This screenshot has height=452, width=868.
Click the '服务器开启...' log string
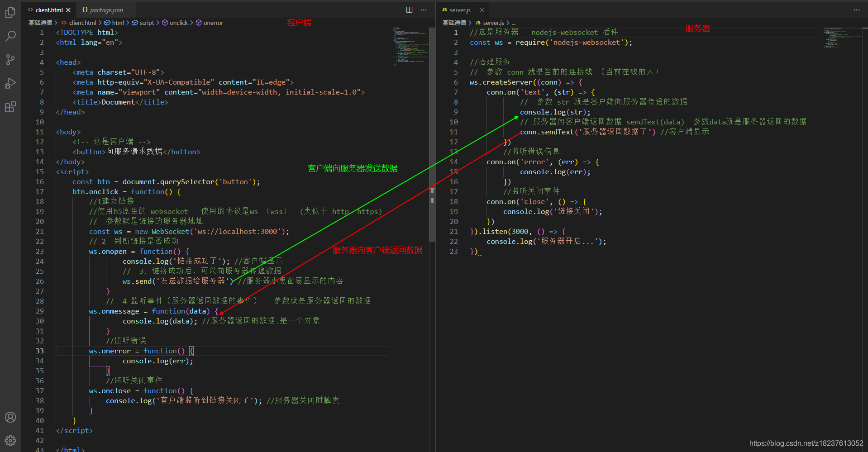[568, 242]
